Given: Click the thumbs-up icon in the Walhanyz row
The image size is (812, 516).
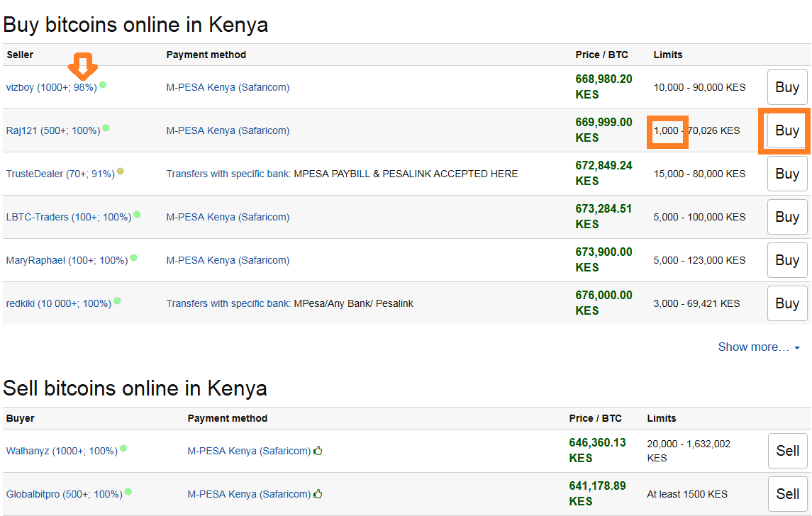Looking at the screenshot, I should point(318,451).
